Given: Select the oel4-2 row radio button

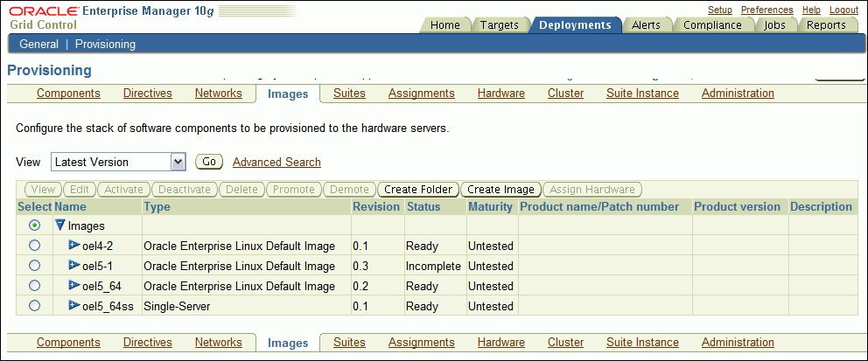Looking at the screenshot, I should point(34,246).
